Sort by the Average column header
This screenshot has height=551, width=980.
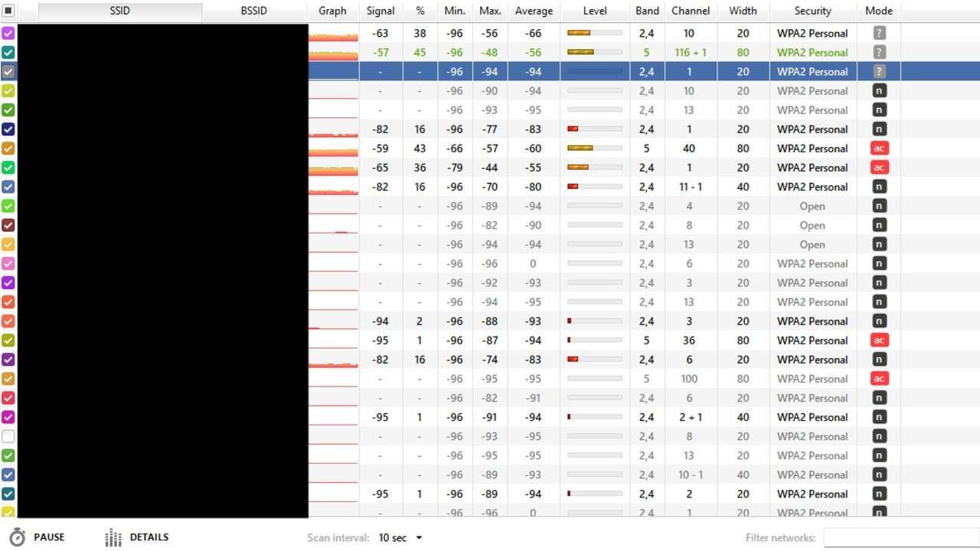(x=534, y=11)
